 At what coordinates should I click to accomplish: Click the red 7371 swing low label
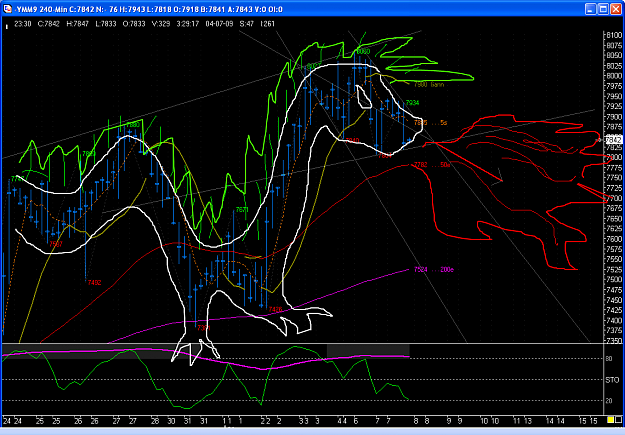(203, 328)
